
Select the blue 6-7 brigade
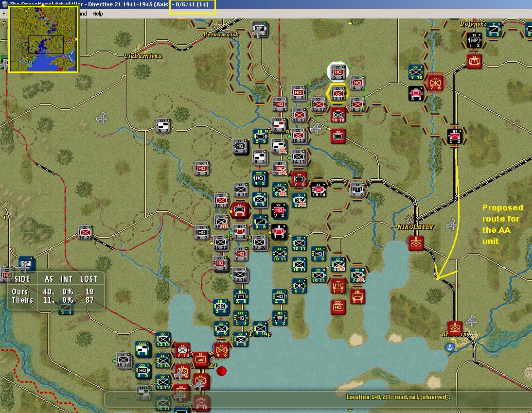(x=299, y=286)
